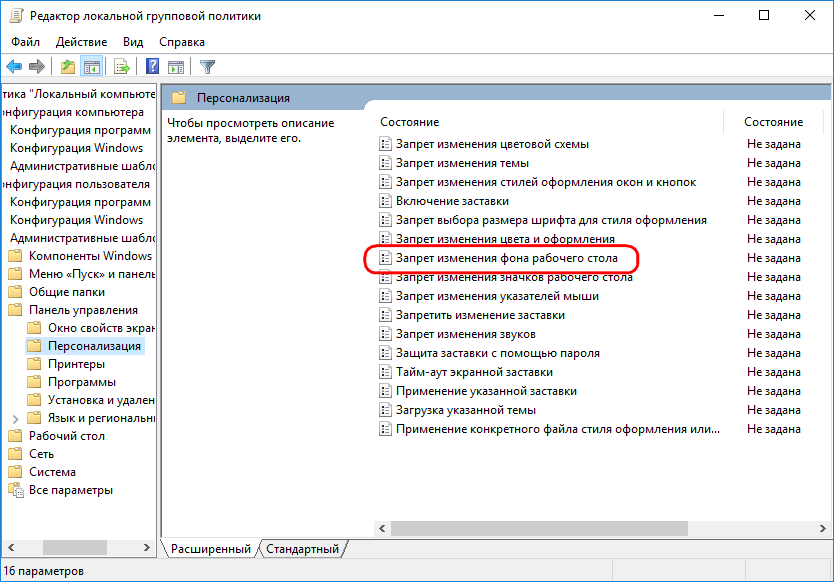834x582 pixels.
Task: Open the Действие menu
Action: tap(81, 42)
